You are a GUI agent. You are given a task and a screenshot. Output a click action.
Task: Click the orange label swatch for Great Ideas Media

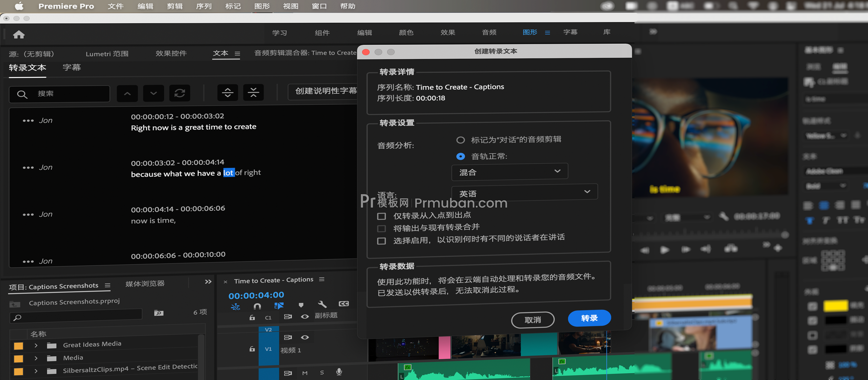coord(18,346)
